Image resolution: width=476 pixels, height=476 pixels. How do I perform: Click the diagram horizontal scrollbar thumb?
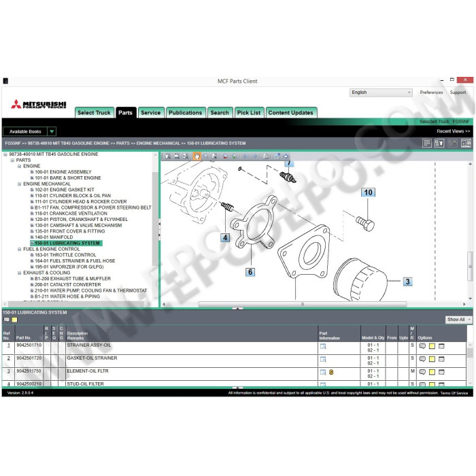(x=303, y=304)
